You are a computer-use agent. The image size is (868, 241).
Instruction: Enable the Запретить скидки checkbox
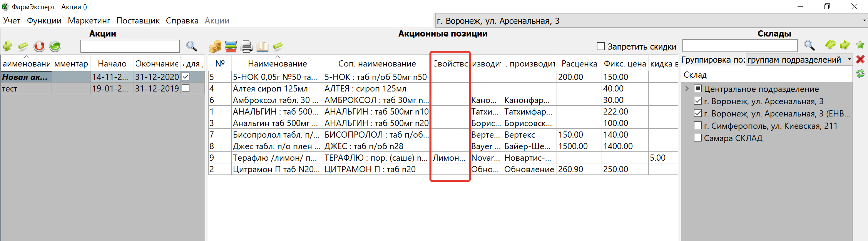[x=601, y=47]
